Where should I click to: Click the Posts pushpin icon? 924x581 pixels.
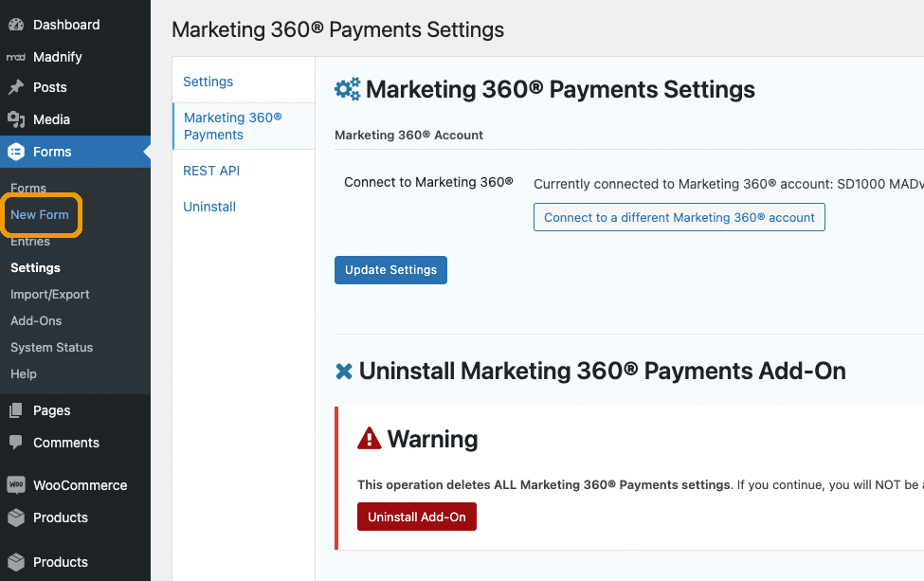(x=16, y=87)
